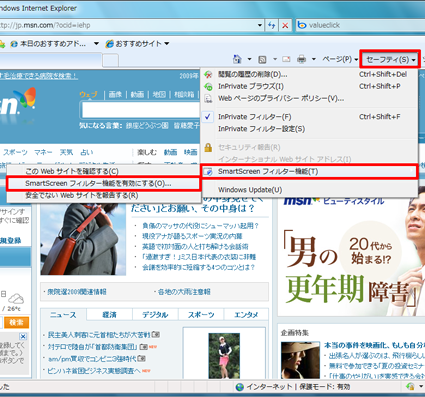Switch to the 経済 news tab
Screen dimensions: 425x397
(x=109, y=315)
